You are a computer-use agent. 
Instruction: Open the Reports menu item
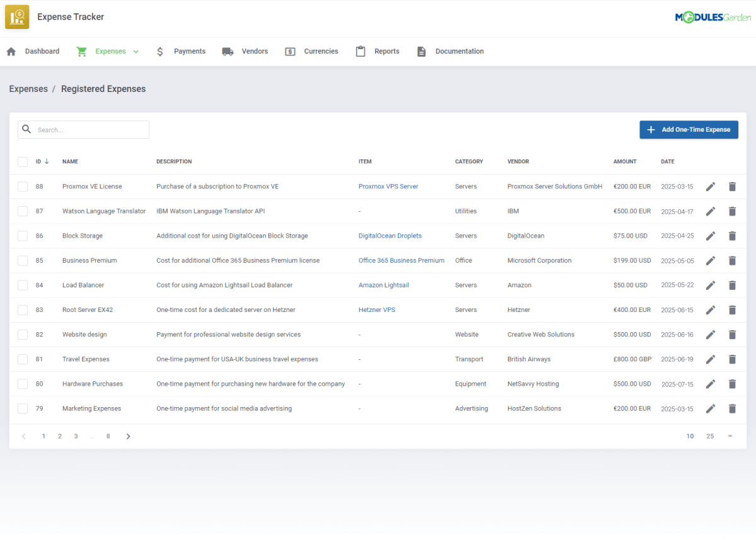(x=377, y=52)
